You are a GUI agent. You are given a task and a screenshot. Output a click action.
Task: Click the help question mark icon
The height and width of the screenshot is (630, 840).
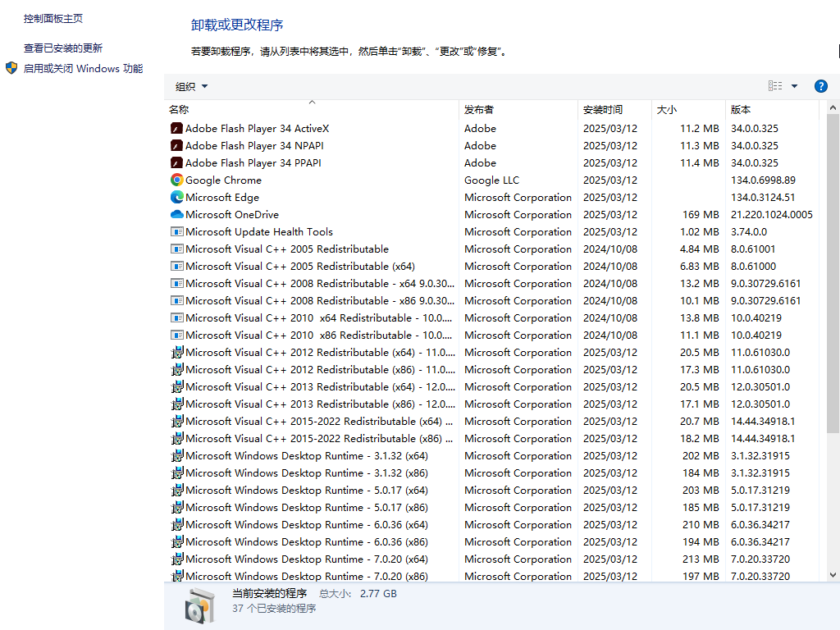point(820,86)
